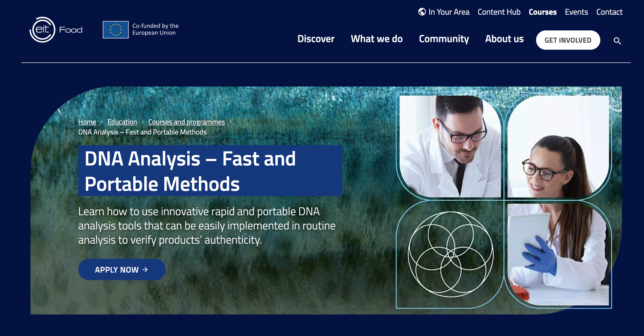Go to Education breadcrumb

pyautogui.click(x=122, y=122)
